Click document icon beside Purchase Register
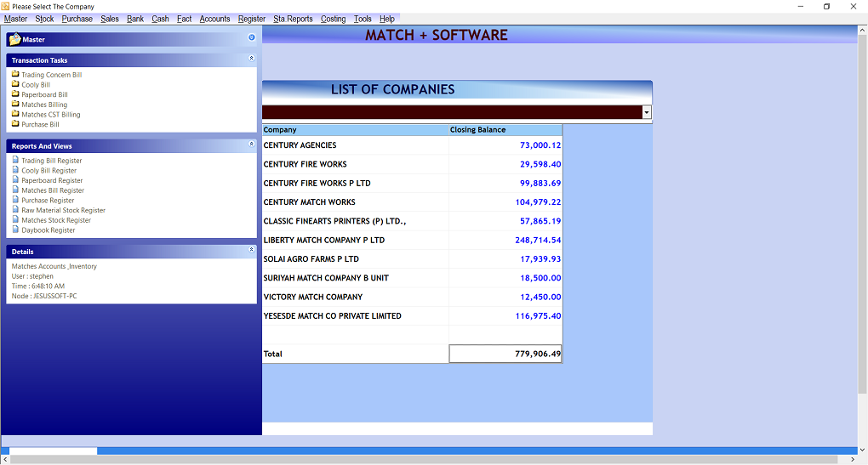Screen dimensions: 868x465 point(15,200)
